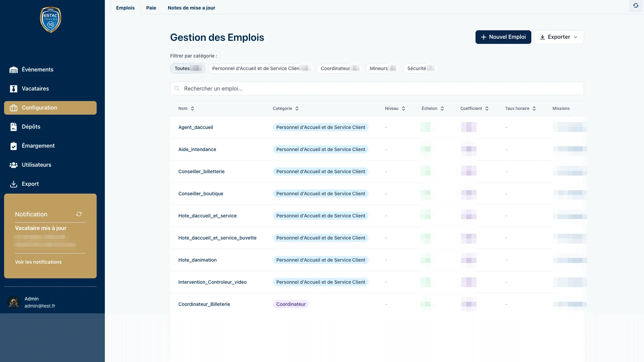Click the ESTAC Troyes club logo

[x=50, y=20]
